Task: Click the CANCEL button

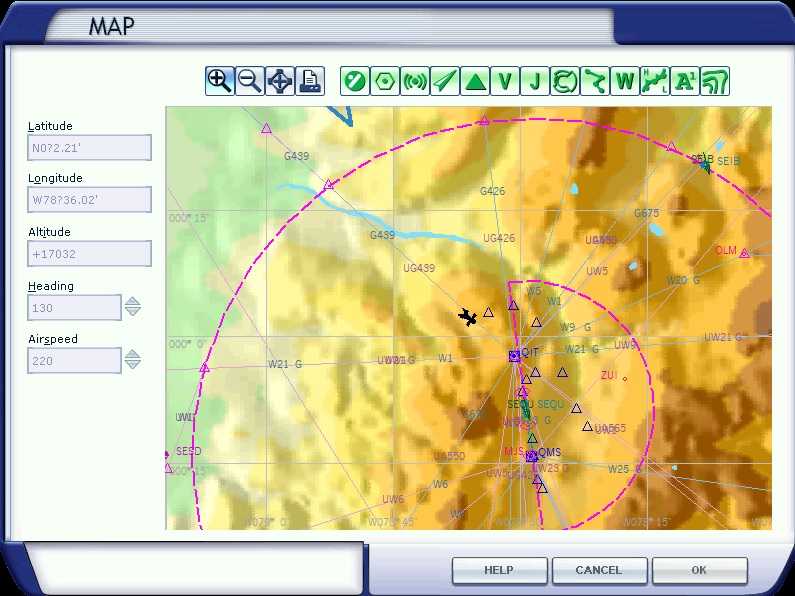Action: [599, 570]
